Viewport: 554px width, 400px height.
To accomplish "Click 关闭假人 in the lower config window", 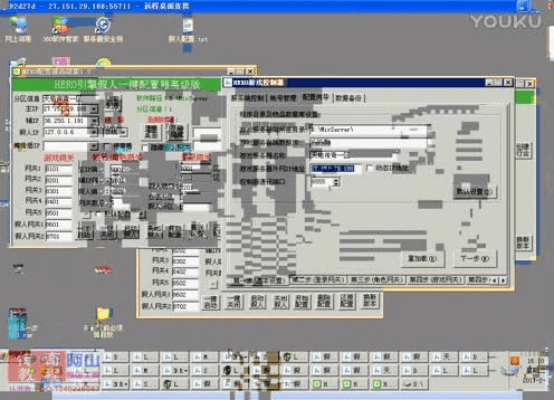I will tap(281, 301).
